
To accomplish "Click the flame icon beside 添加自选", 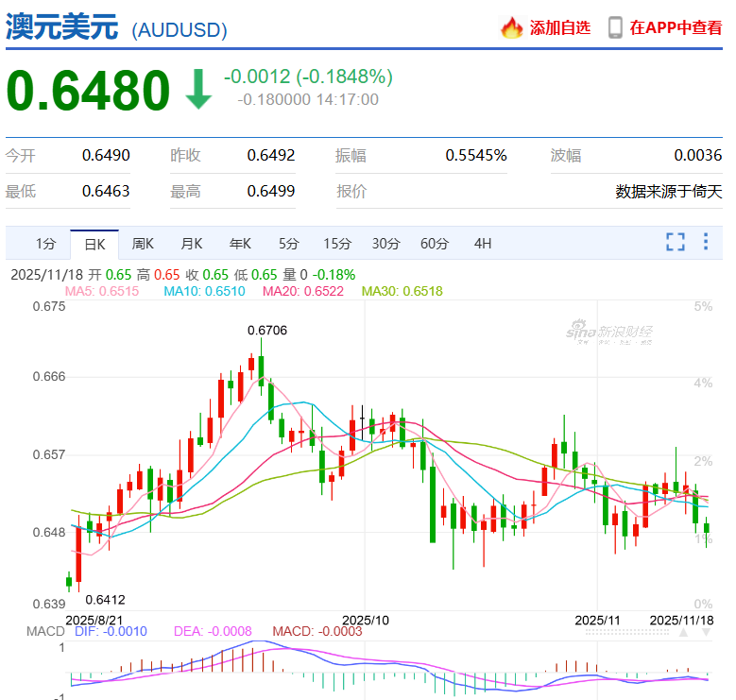I will pos(511,27).
